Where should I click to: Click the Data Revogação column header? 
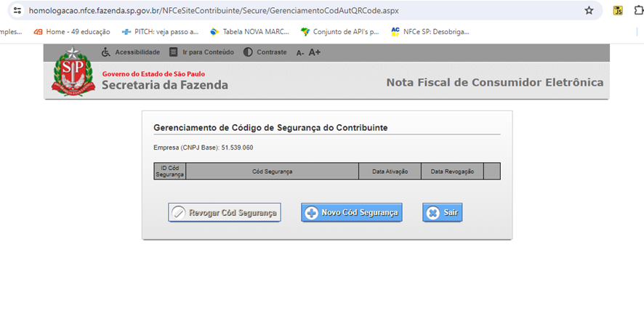pos(452,171)
